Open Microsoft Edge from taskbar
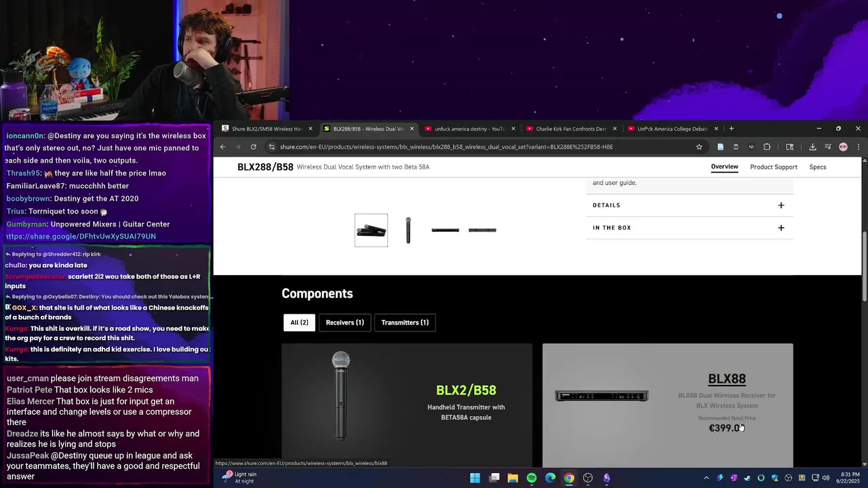Screen dimensions: 868x488 (x=550, y=478)
